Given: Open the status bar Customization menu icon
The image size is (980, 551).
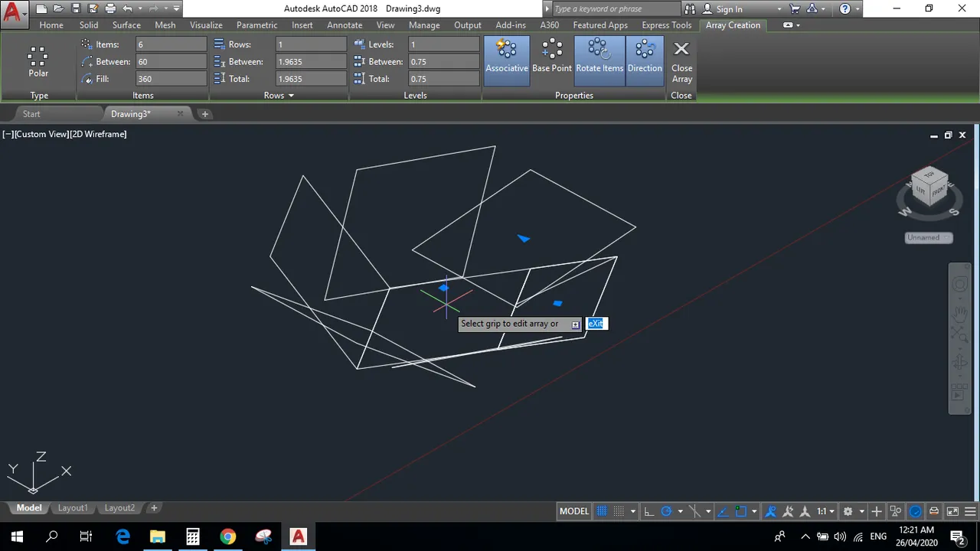Looking at the screenshot, I should (971, 511).
